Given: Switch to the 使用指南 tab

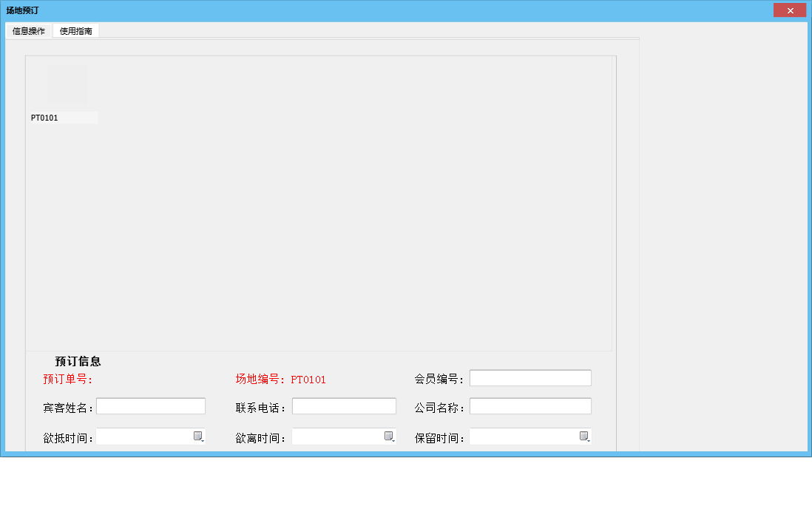Looking at the screenshot, I should [75, 31].
